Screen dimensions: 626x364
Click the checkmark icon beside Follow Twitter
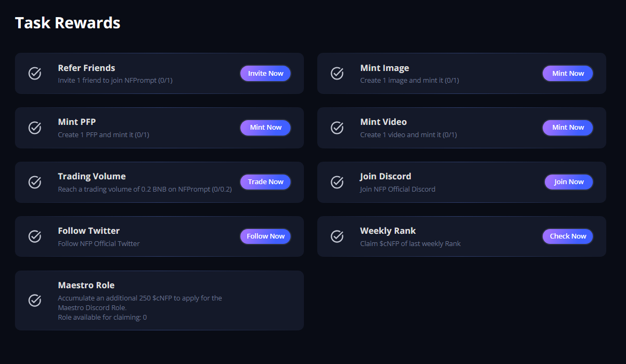point(35,236)
